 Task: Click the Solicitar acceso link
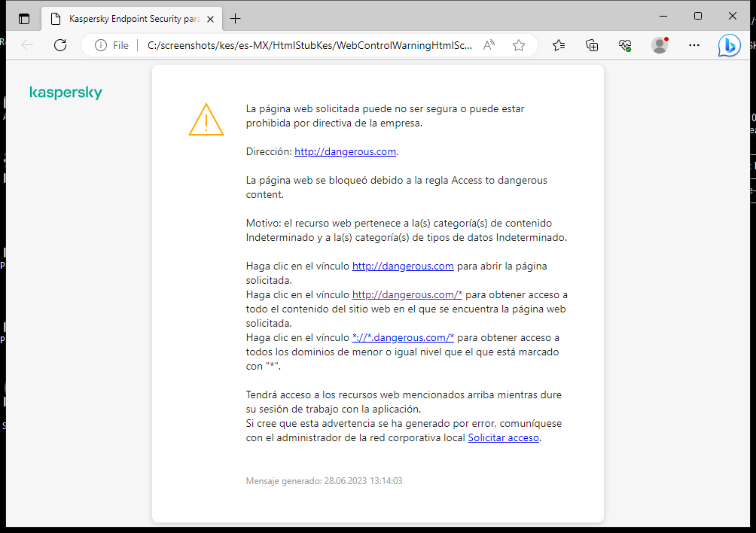pyautogui.click(x=503, y=437)
